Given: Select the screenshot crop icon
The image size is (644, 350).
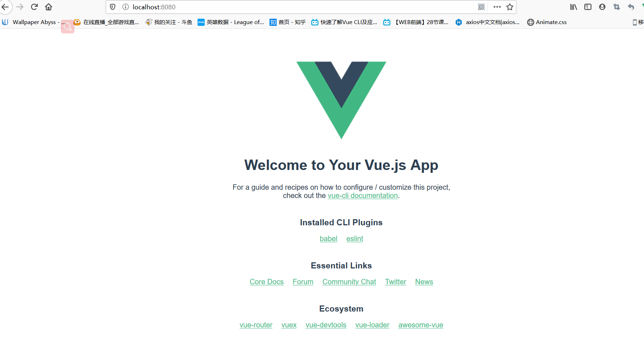Looking at the screenshot, I should click(x=617, y=7).
